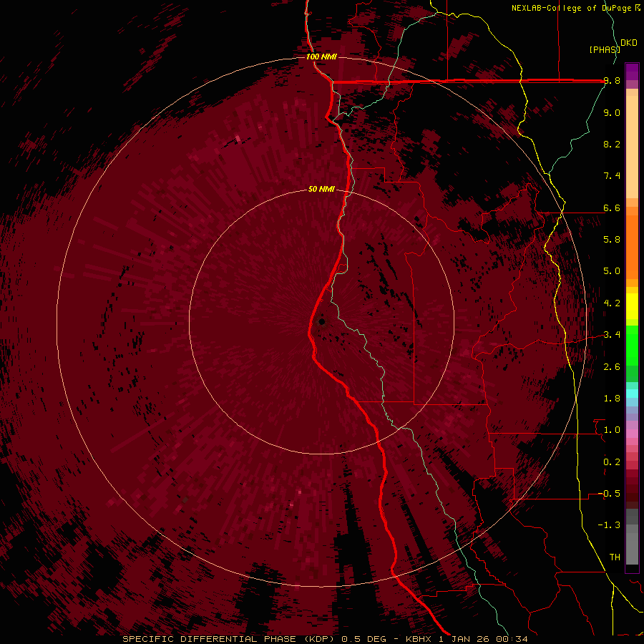644x644 pixels.
Task: Click the -0.5 value on the scale
Action: pyautogui.click(x=609, y=494)
